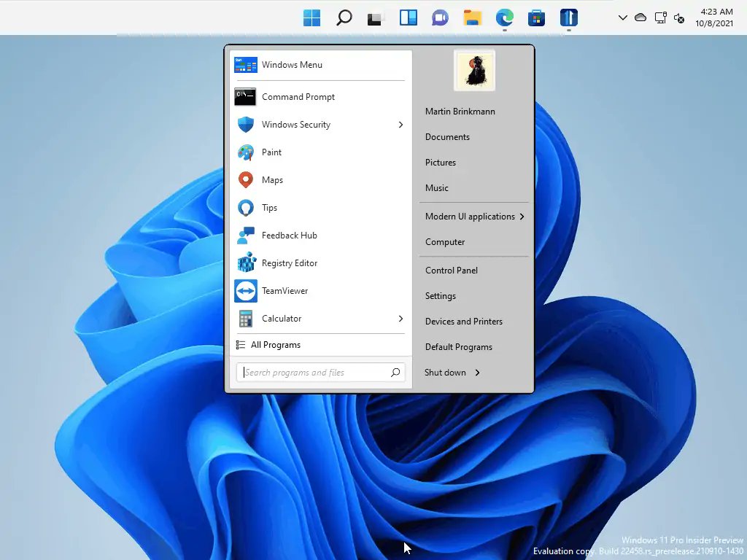Open the clock and date display

[x=715, y=17]
